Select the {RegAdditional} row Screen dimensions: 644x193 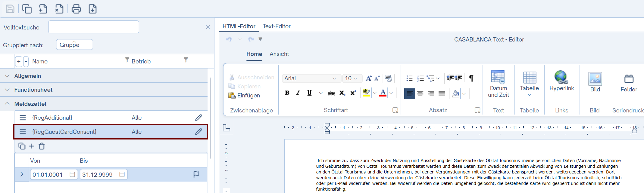pos(111,118)
